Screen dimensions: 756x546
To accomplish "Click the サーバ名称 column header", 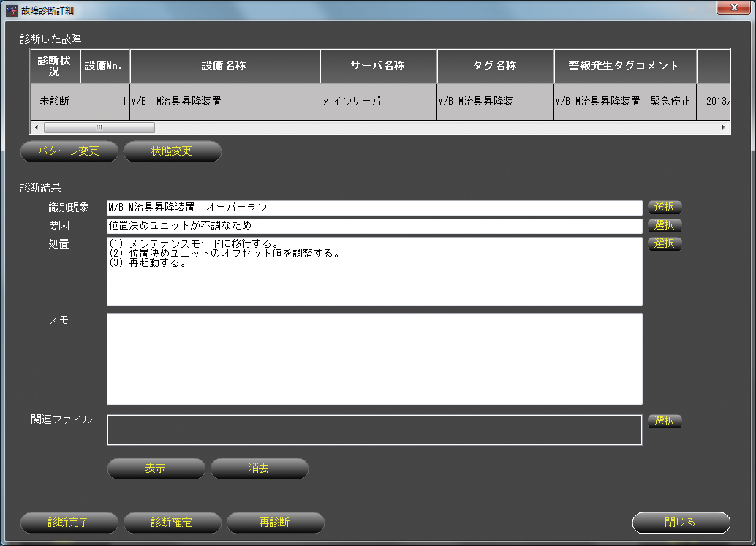I will click(x=379, y=66).
